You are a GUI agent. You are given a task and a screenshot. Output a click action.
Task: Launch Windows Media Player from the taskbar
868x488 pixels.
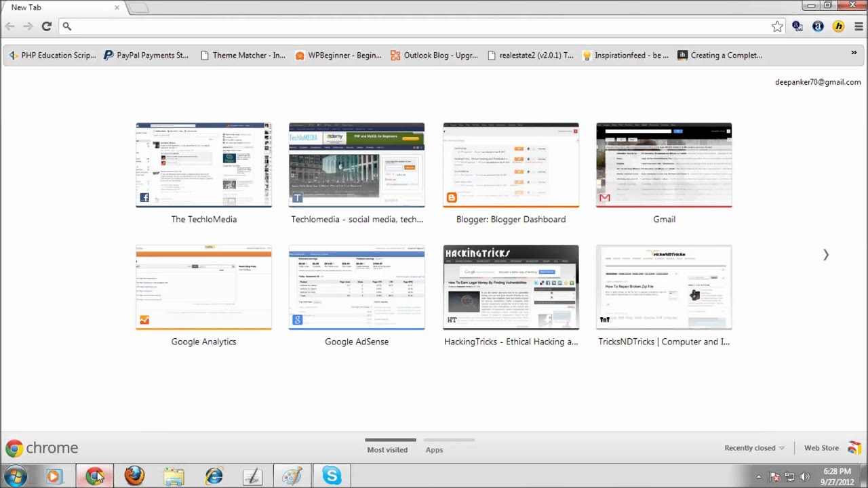(54, 476)
